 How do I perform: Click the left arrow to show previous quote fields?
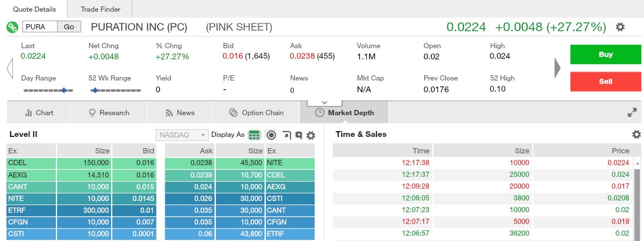click(x=10, y=68)
